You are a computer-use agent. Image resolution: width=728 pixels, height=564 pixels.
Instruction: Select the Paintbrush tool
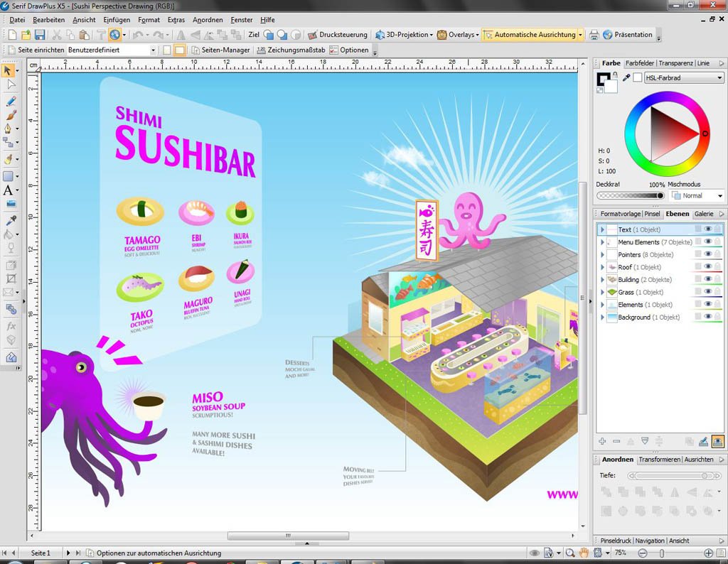coord(10,114)
